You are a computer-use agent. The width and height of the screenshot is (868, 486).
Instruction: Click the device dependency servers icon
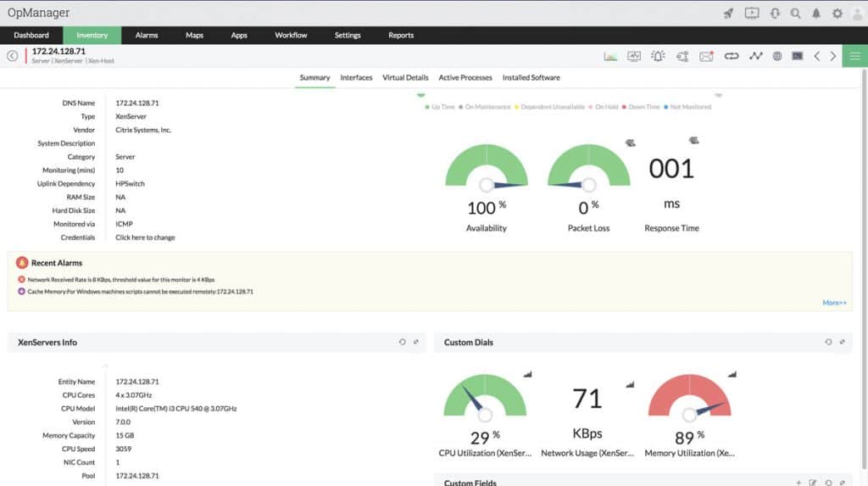682,56
